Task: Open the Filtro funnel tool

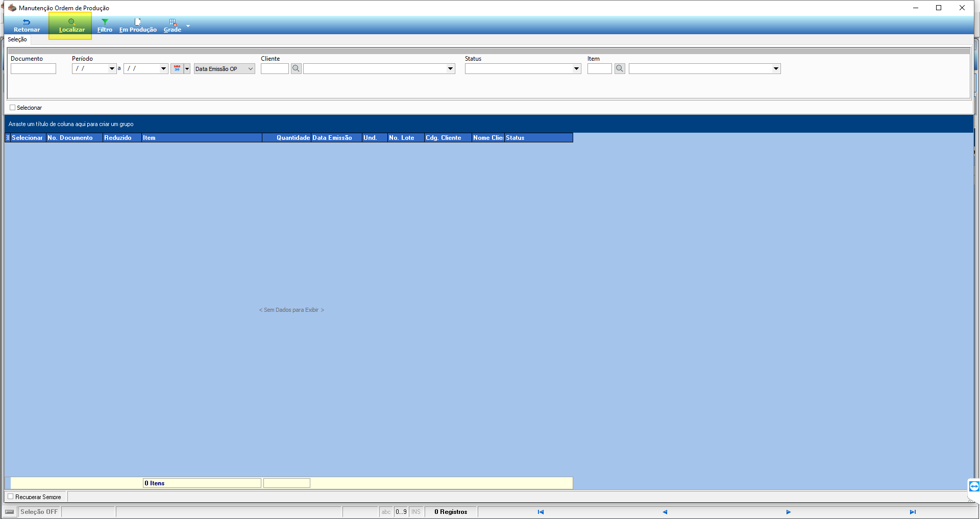Action: point(105,26)
